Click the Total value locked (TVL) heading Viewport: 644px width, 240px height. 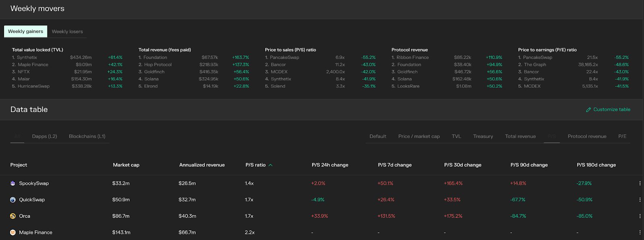point(37,50)
